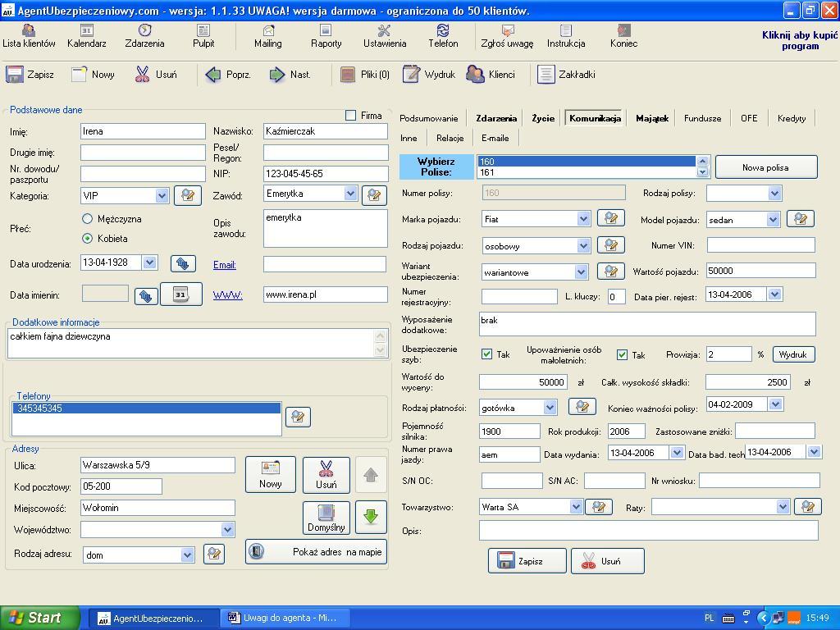
Task: Click Zgłoś uwagę feedback icon
Action: [507, 36]
